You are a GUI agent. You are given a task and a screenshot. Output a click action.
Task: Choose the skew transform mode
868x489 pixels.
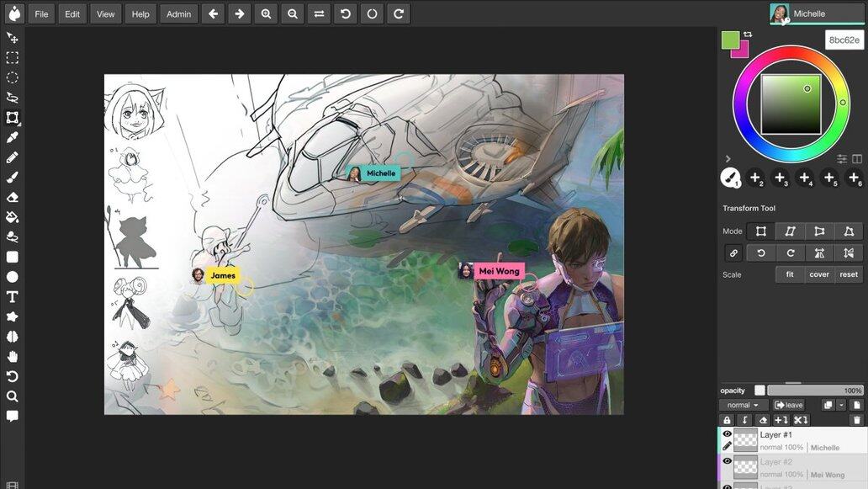pyautogui.click(x=790, y=231)
